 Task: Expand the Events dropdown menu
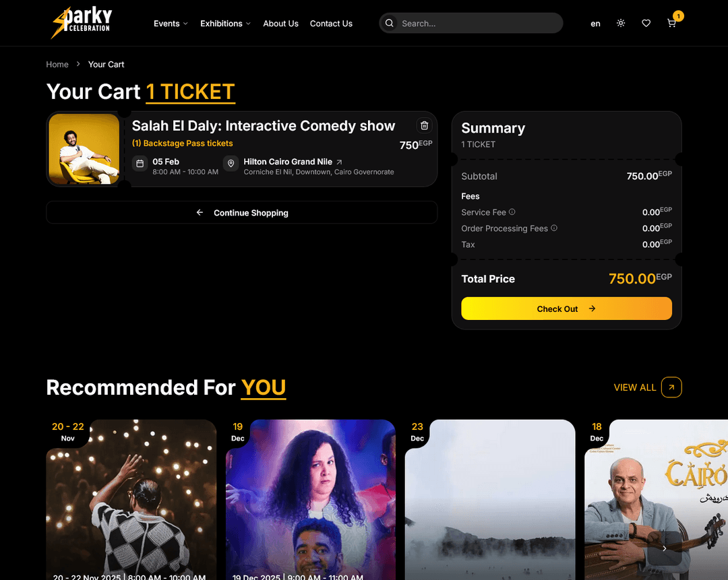(171, 23)
